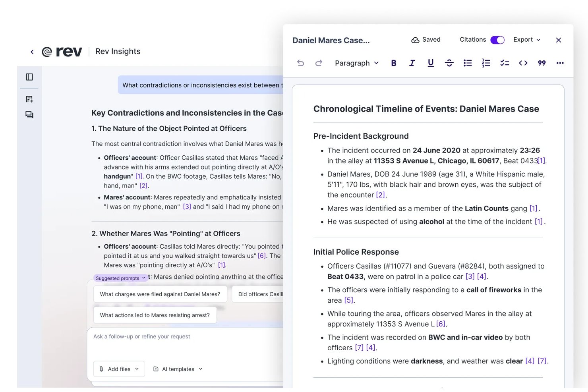Screen dimensions: 588x392
Task: Click the Rev Insights header title
Action: coord(118,51)
